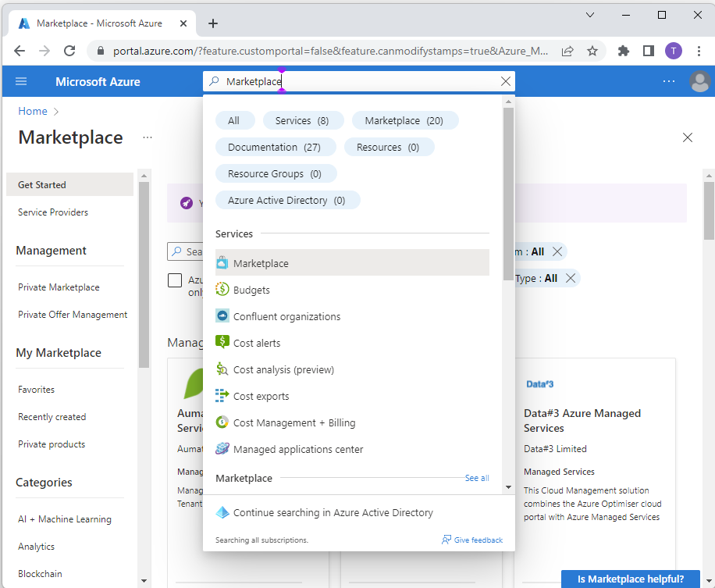Open Microsoft Azure home title

pos(98,82)
